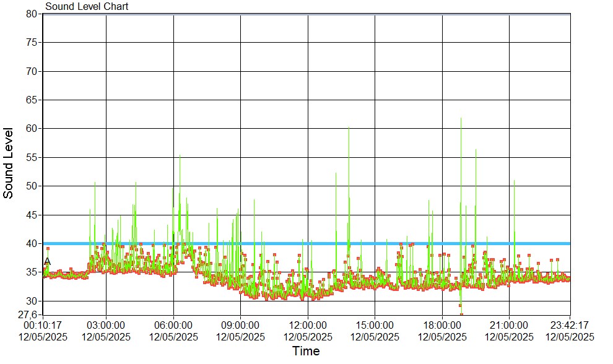
Task: Click the 55 dB peak just after 06:00:00
Action: pyautogui.click(x=180, y=156)
